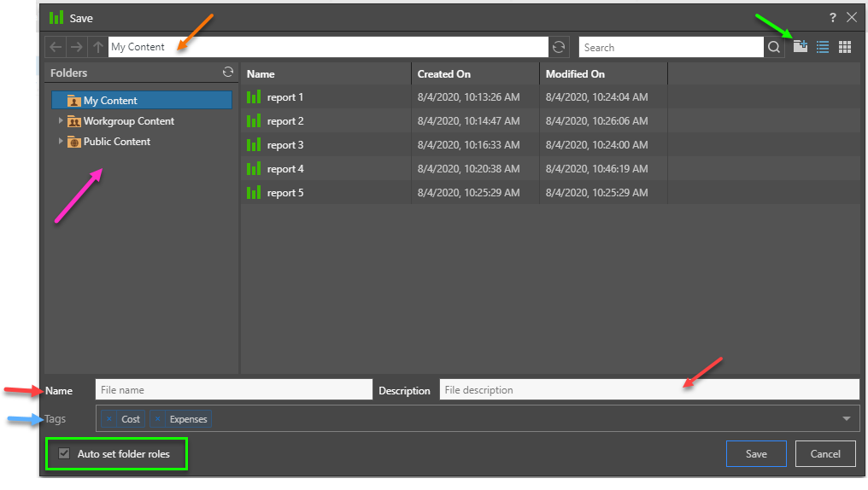Expand the Workgroup Content folder
This screenshot has width=868, height=490.
click(61, 121)
